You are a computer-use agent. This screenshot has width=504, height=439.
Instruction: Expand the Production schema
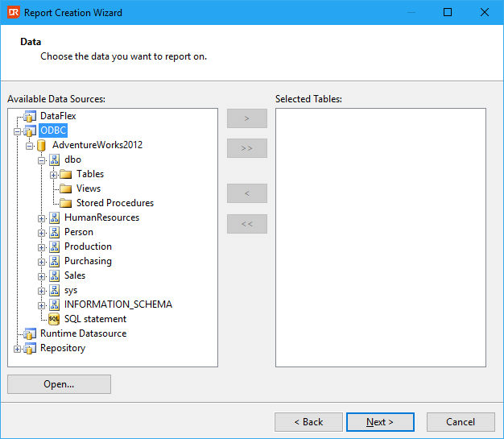(x=41, y=247)
